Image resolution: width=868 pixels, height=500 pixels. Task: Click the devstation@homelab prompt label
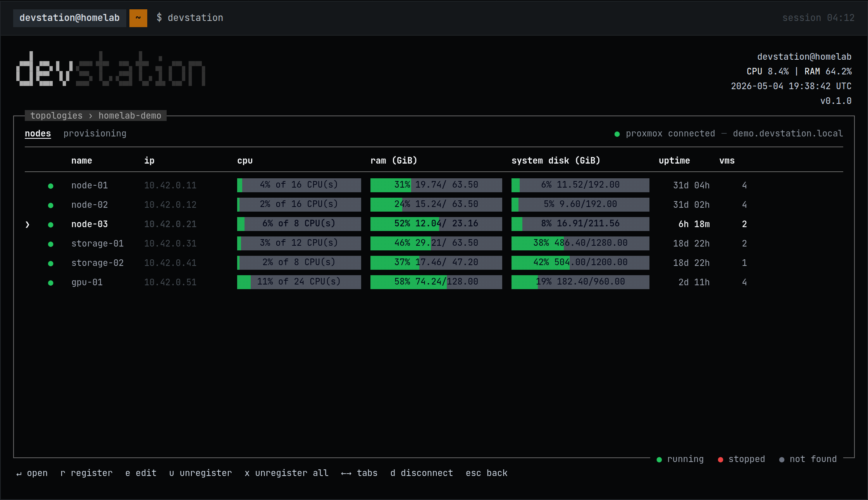[x=69, y=18]
